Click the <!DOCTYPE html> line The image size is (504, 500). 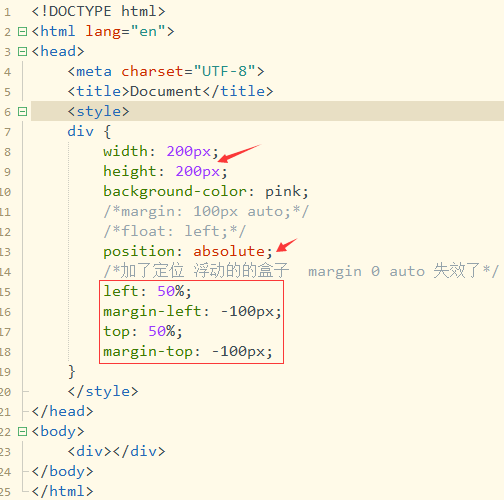[x=98, y=12]
